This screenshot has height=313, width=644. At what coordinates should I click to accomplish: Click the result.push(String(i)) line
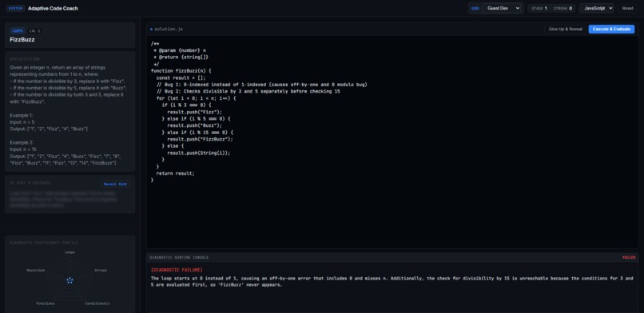click(199, 153)
